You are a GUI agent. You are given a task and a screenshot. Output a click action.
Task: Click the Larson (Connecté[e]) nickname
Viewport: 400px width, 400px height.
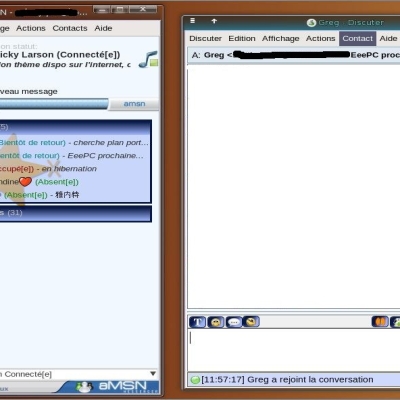click(x=60, y=55)
